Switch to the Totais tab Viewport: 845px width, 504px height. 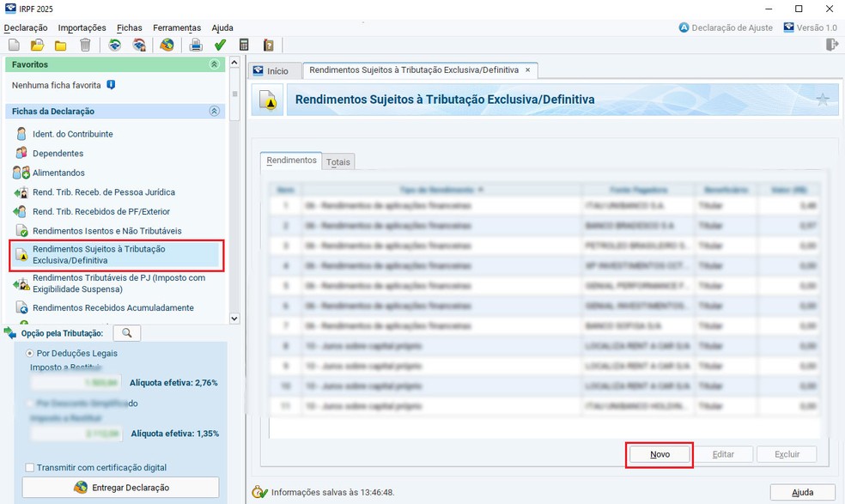click(x=338, y=162)
